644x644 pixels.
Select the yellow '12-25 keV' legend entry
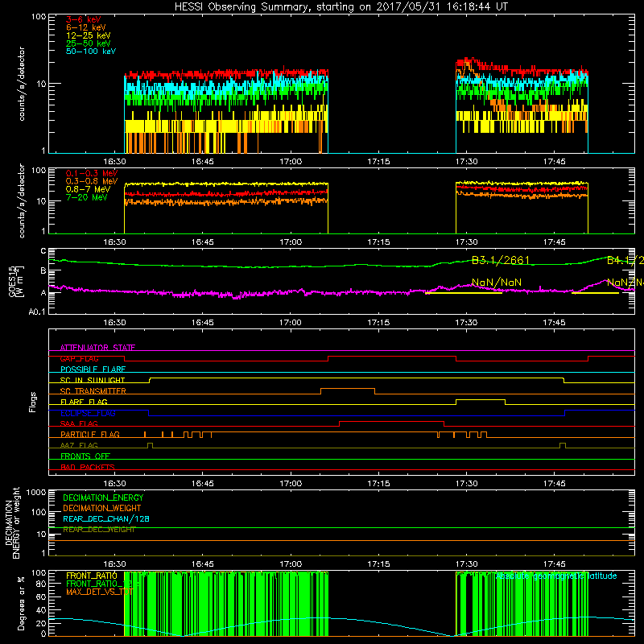tap(88, 35)
